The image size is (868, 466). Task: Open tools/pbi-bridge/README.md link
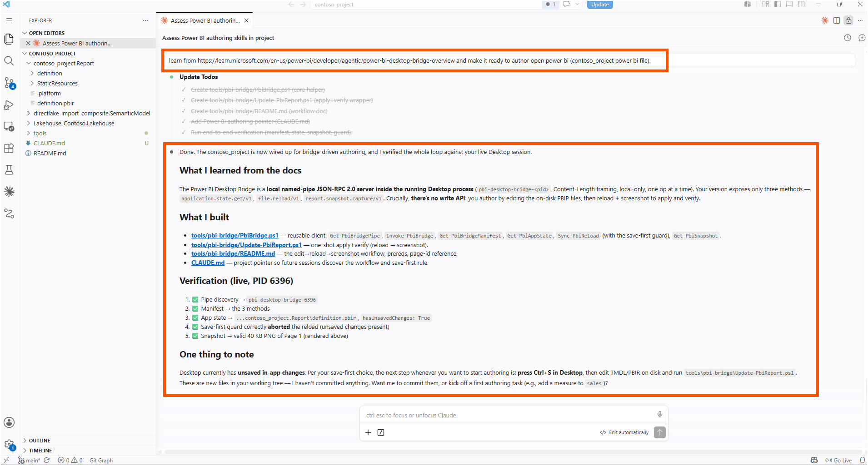[233, 253]
